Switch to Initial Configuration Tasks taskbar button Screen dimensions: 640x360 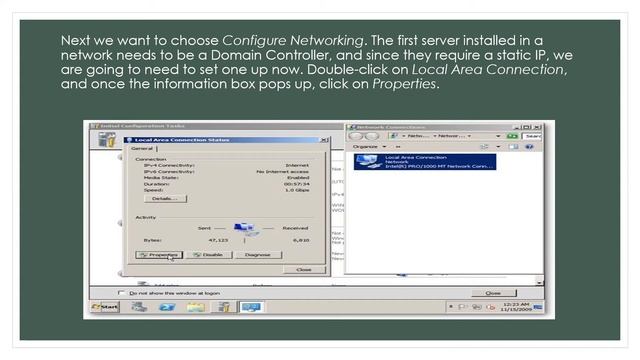224,307
